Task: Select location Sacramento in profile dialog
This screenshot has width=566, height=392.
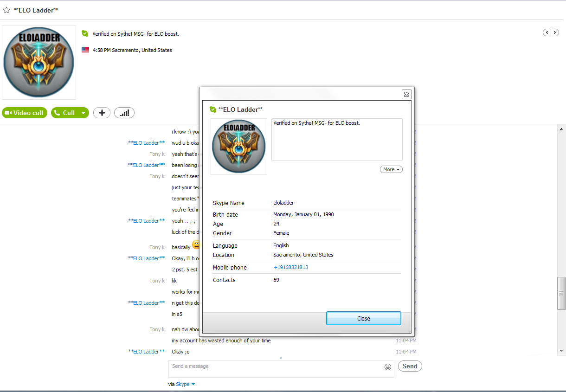Action: (x=303, y=255)
